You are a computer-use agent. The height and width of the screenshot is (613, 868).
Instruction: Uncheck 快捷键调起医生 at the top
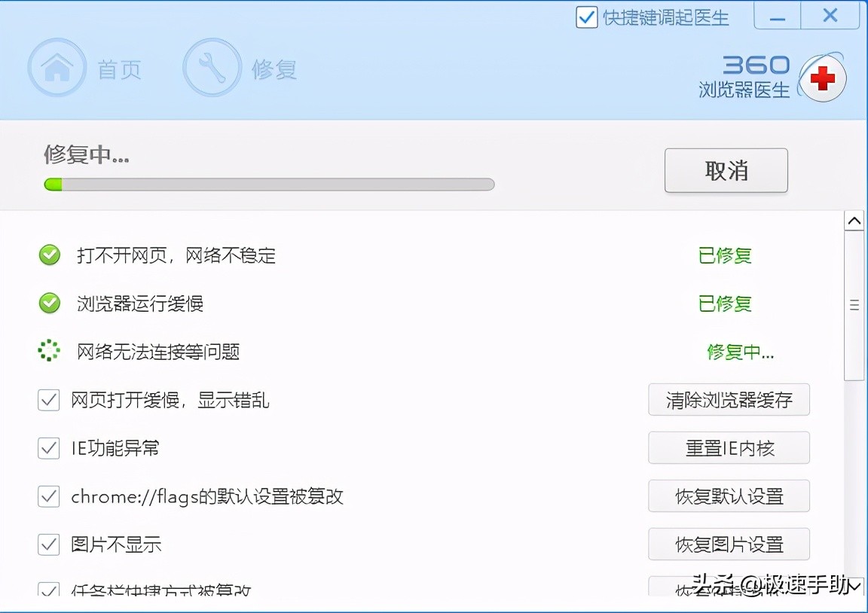click(x=586, y=17)
